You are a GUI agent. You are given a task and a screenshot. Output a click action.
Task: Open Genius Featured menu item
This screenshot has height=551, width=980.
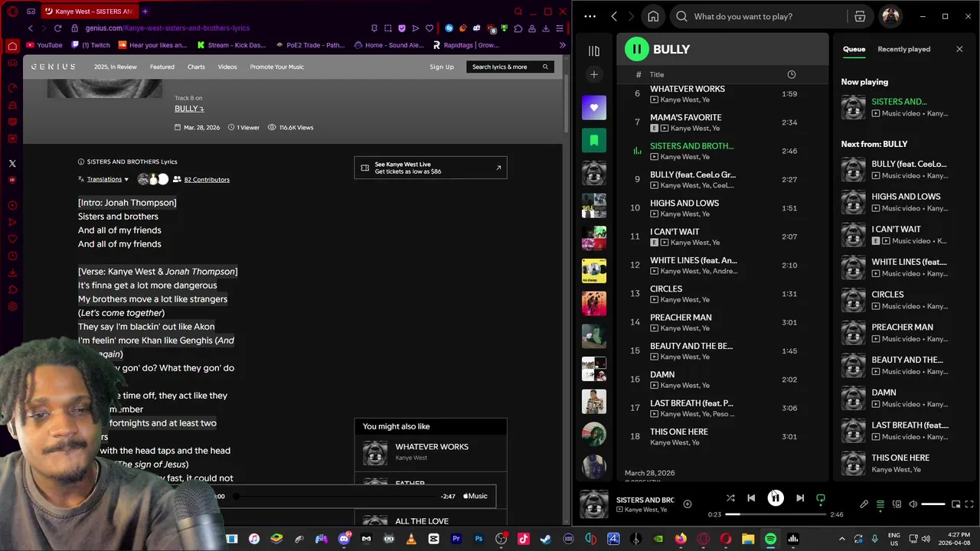162,67
